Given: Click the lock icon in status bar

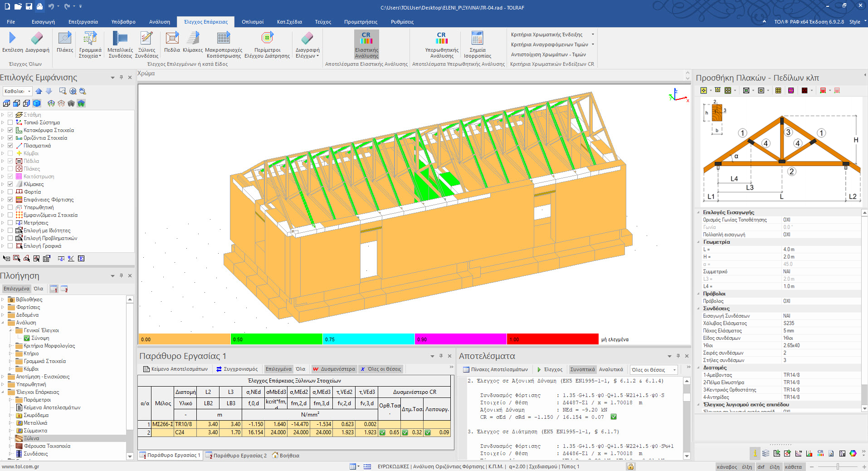Looking at the screenshot, I should 630,466.
